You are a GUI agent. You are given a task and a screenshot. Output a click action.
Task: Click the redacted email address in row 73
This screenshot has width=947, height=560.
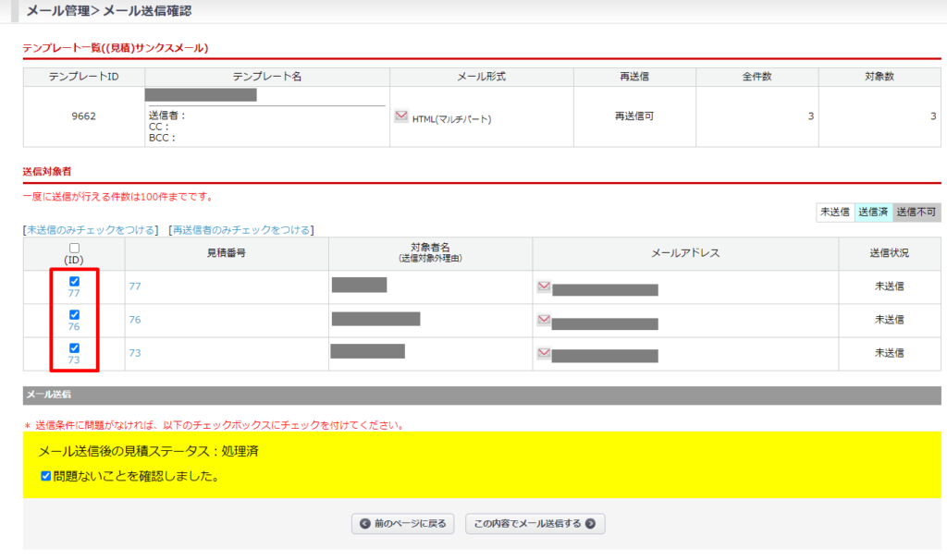coord(605,356)
